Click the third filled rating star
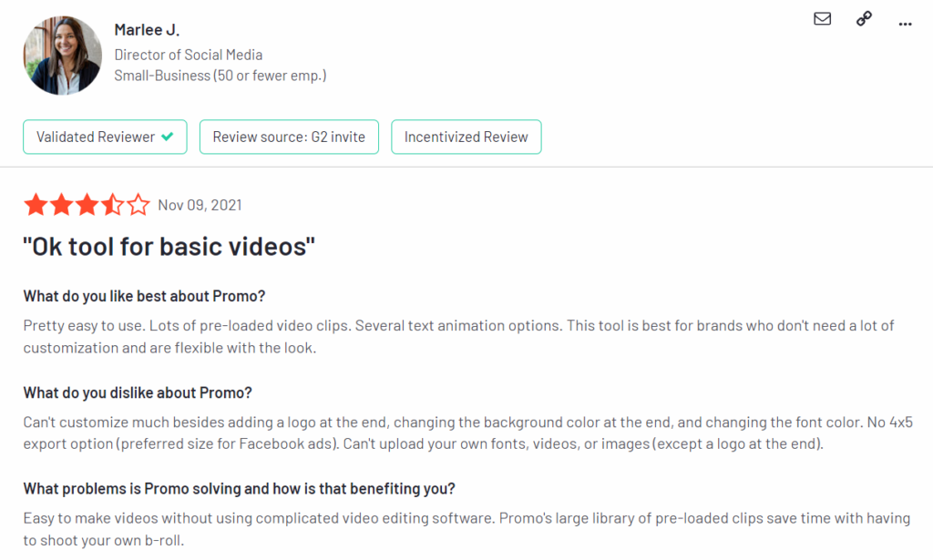Screen dimensions: 933x560 (87, 205)
